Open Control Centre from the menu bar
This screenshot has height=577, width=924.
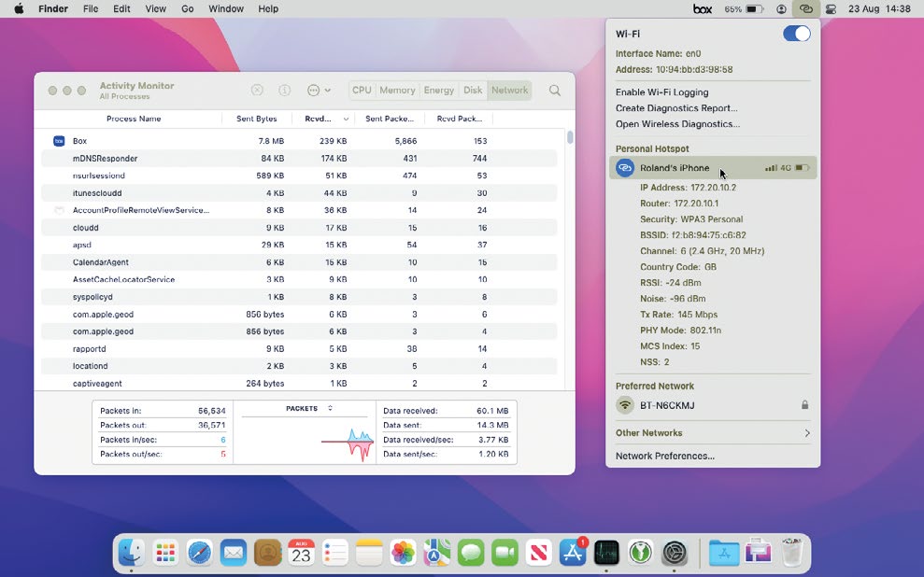click(x=831, y=8)
